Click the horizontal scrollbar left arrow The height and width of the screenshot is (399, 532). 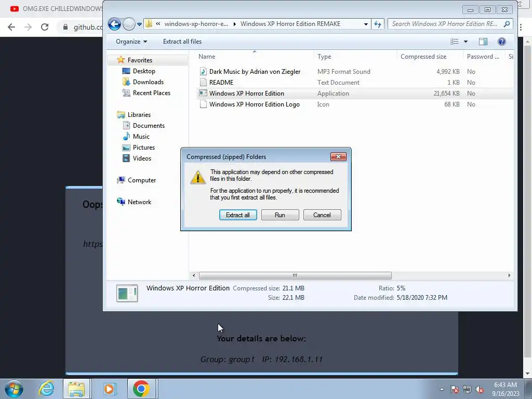coord(194,275)
